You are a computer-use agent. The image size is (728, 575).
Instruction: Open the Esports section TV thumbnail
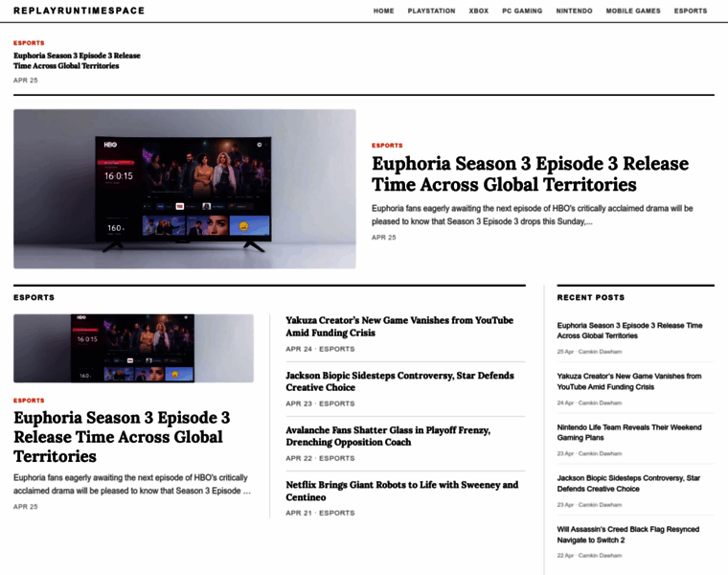[134, 348]
